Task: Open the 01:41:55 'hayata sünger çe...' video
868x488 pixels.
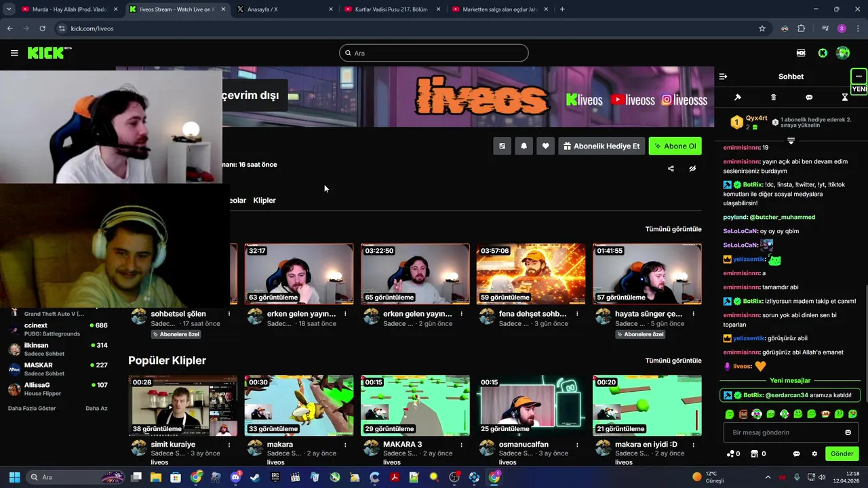Action: click(647, 274)
